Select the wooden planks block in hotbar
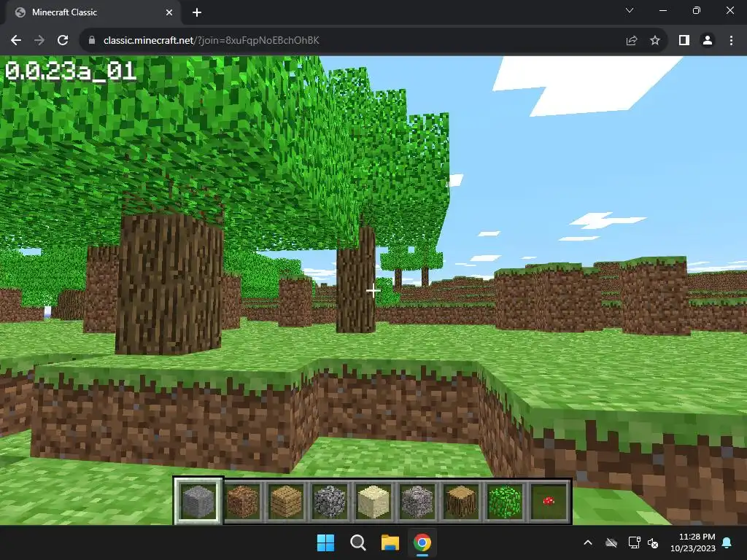This screenshot has width=747, height=560. (286, 502)
